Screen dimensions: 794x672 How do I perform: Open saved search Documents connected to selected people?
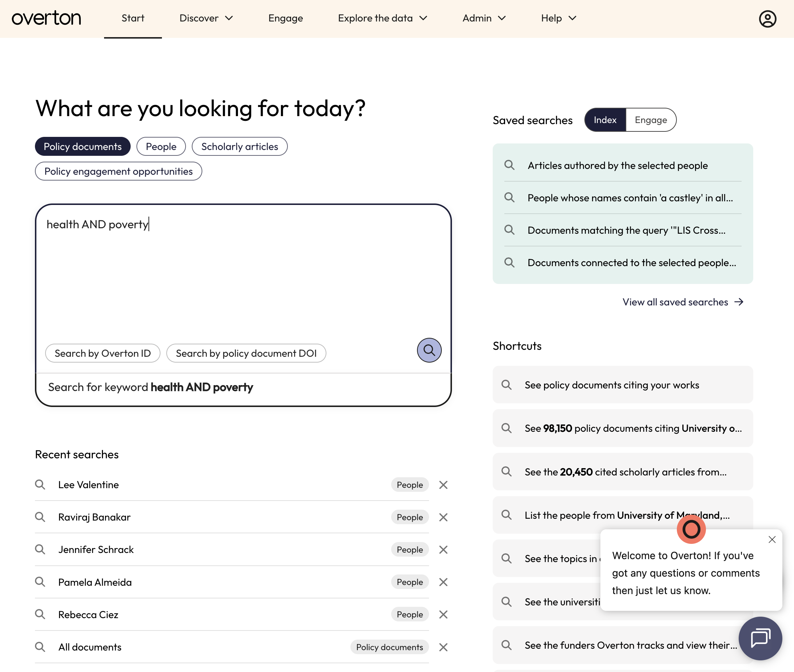623,262
